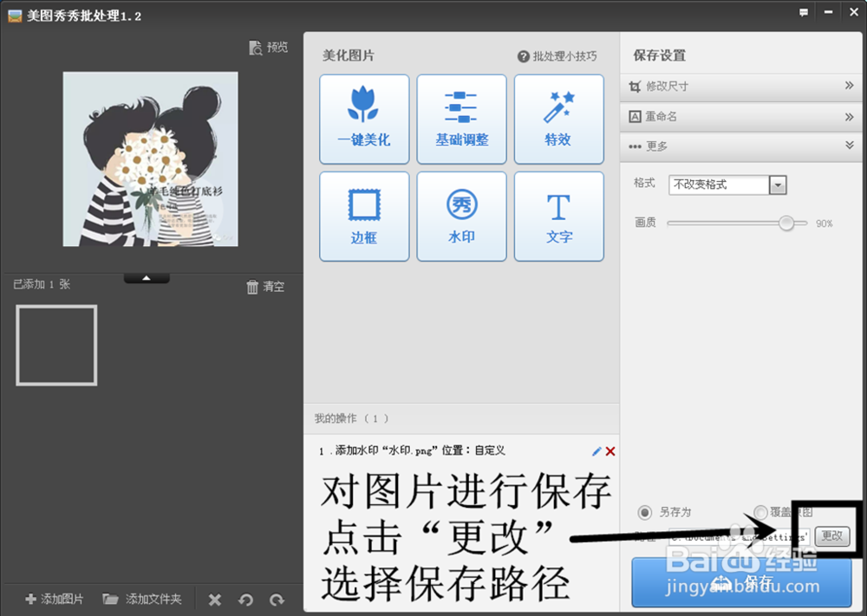Open the 基础调整 basic adjustment tool

coord(461,119)
